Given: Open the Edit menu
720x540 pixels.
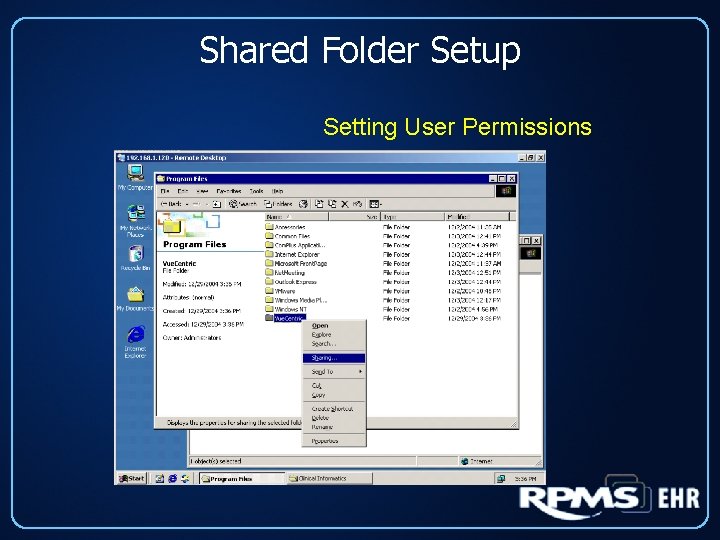Looking at the screenshot, I should [x=183, y=191].
